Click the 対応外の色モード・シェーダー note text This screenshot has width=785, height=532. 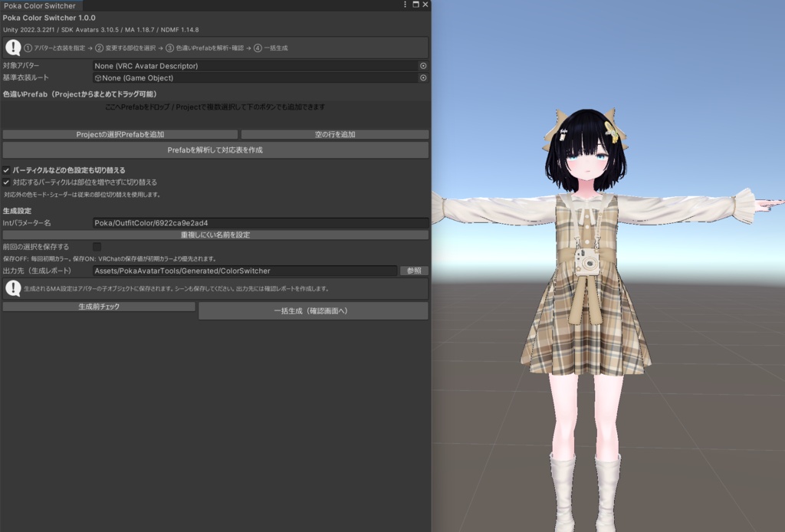point(82,195)
